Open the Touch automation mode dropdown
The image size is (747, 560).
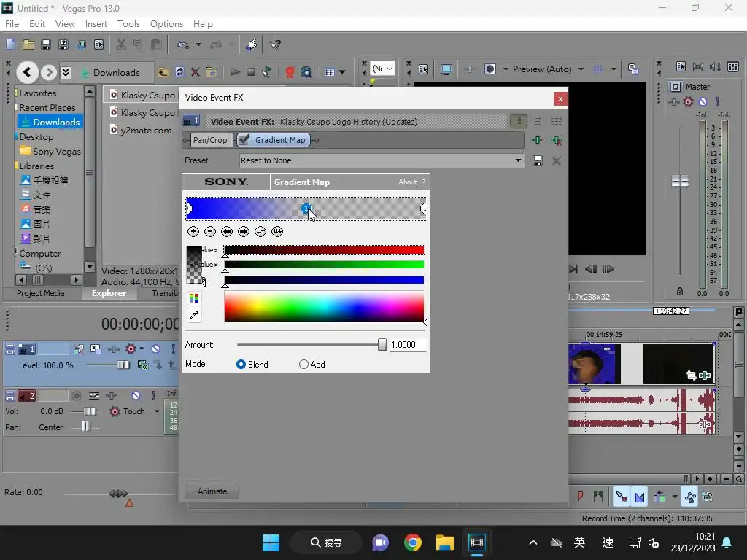157,411
